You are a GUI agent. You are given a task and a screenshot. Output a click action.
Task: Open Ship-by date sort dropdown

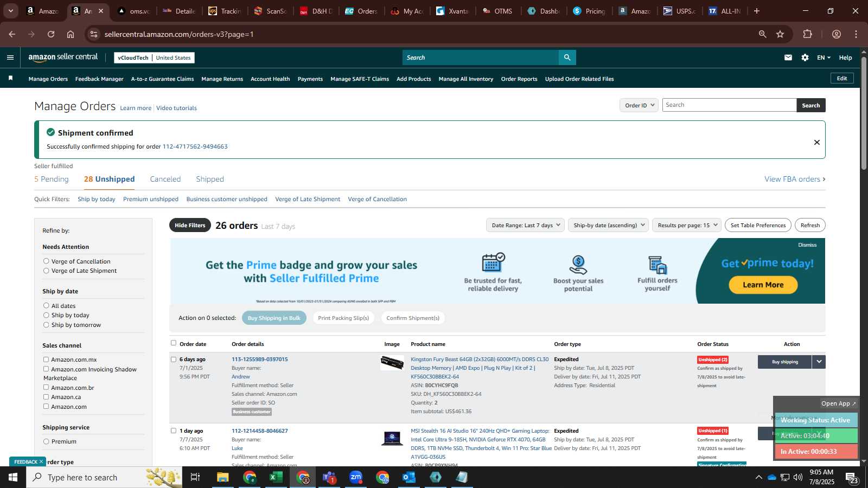pos(608,225)
